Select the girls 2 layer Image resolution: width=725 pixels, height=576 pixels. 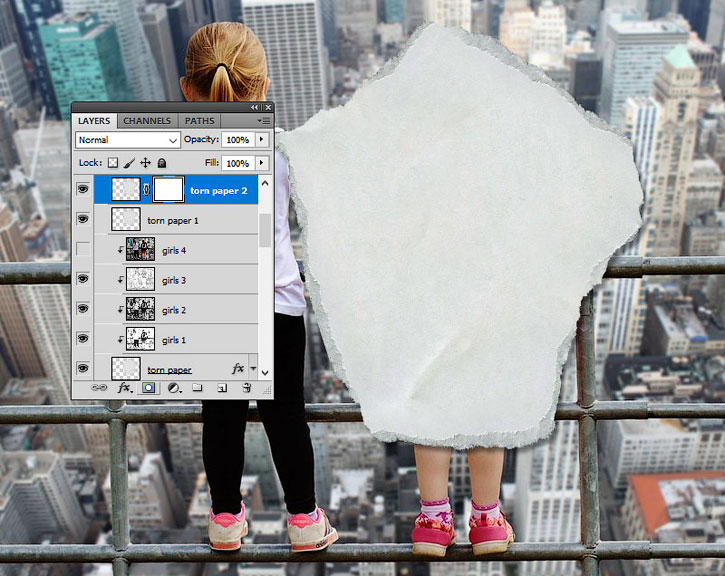pos(176,309)
